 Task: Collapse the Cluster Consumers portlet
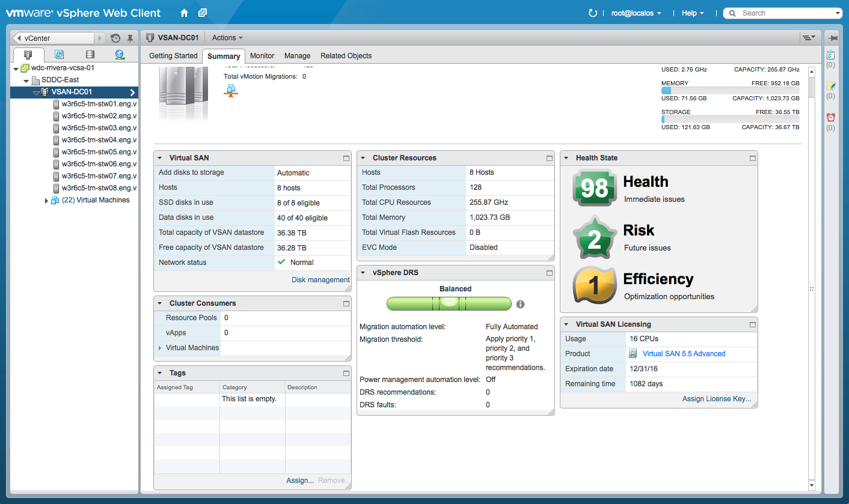click(160, 303)
